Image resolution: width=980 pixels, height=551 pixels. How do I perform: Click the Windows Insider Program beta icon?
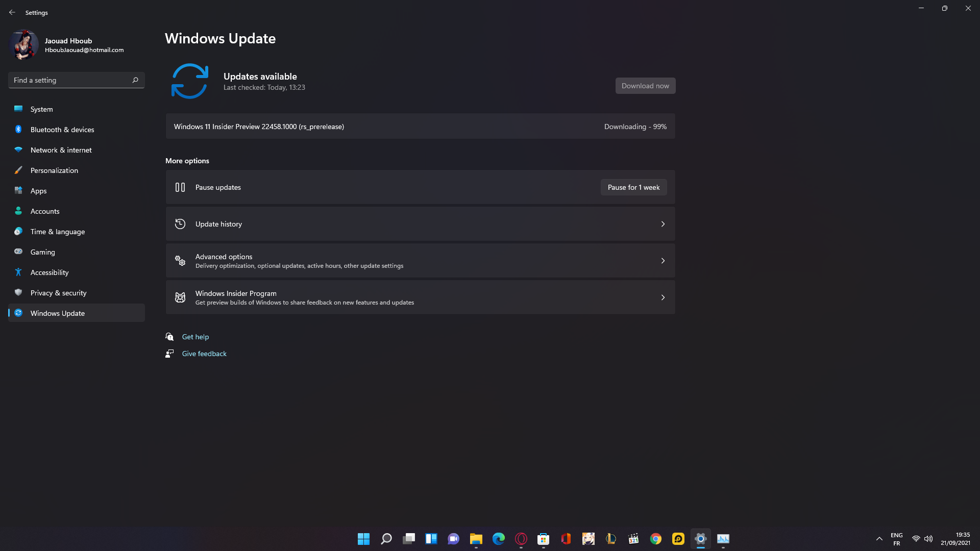click(x=180, y=297)
